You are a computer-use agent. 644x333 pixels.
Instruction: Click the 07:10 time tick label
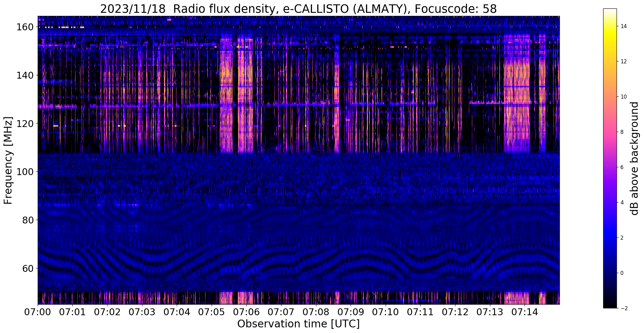pyautogui.click(x=386, y=312)
